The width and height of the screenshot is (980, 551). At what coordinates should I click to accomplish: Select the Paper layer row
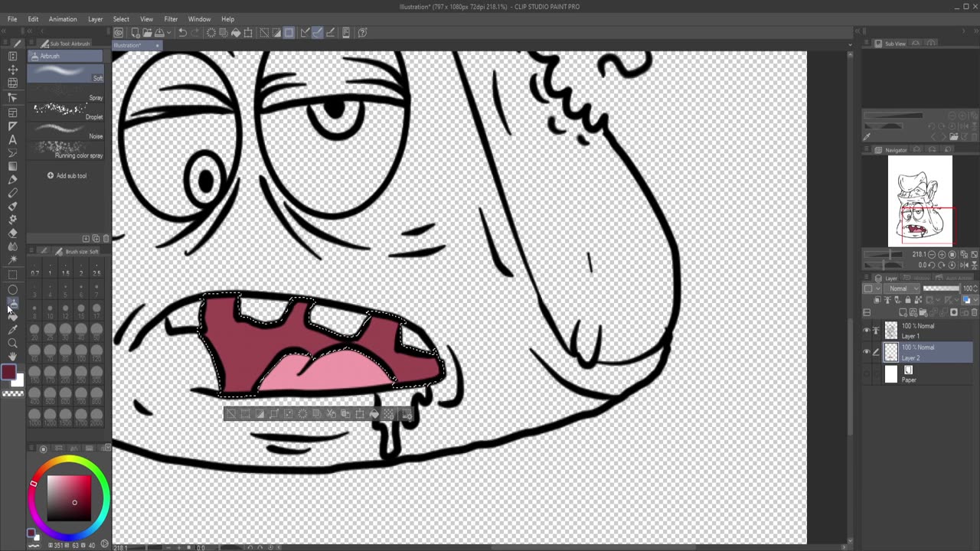pyautogui.click(x=917, y=373)
